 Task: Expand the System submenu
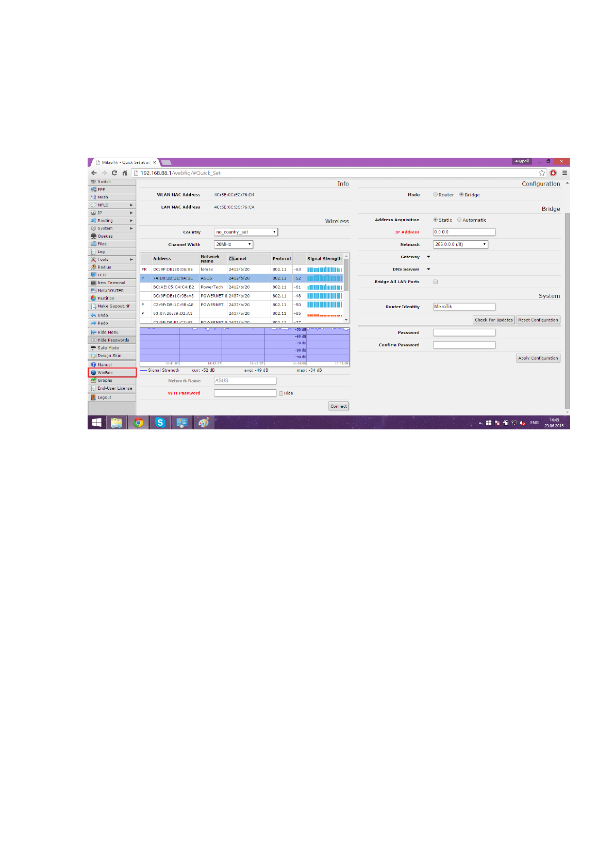pyautogui.click(x=112, y=228)
